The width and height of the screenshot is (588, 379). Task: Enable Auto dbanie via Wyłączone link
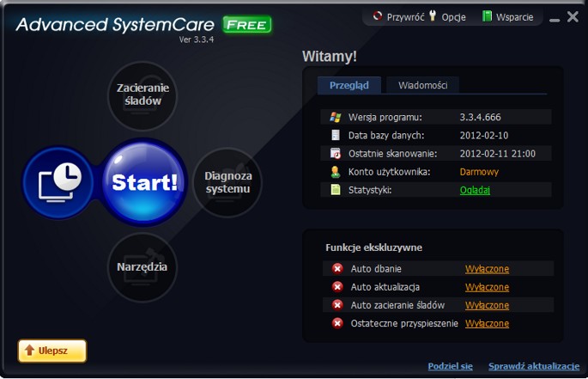(487, 269)
